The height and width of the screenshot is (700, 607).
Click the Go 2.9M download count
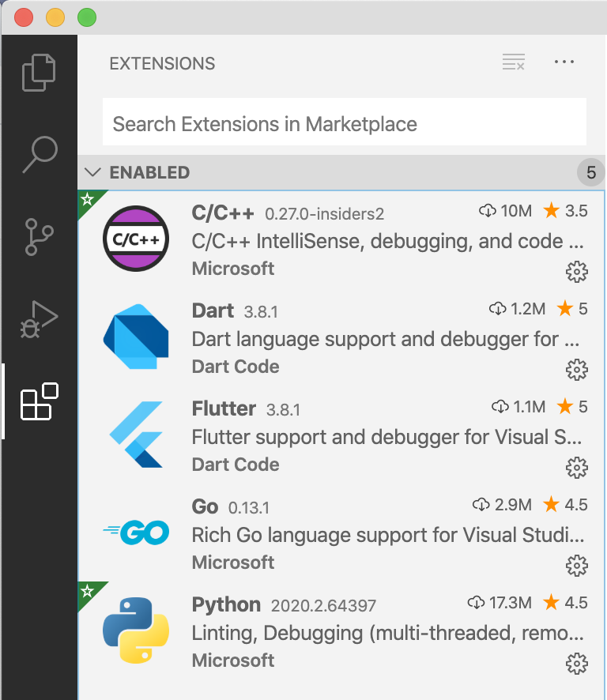503,505
